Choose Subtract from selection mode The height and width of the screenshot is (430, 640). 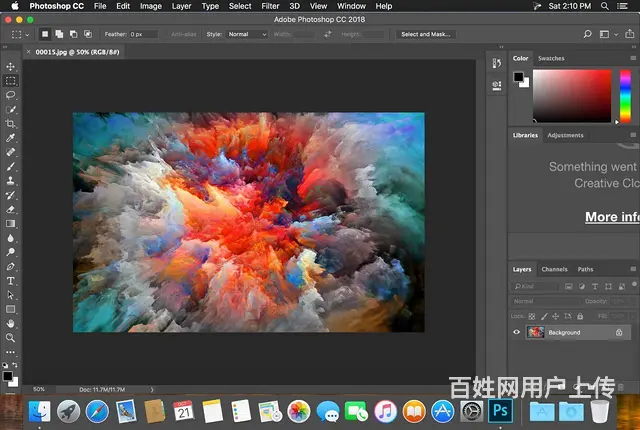(x=73, y=34)
